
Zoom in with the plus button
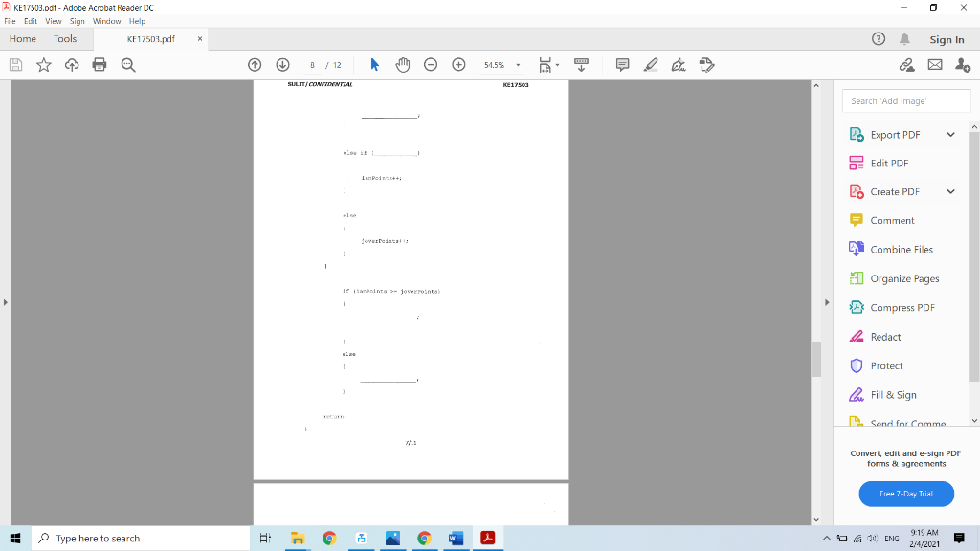[x=458, y=65]
